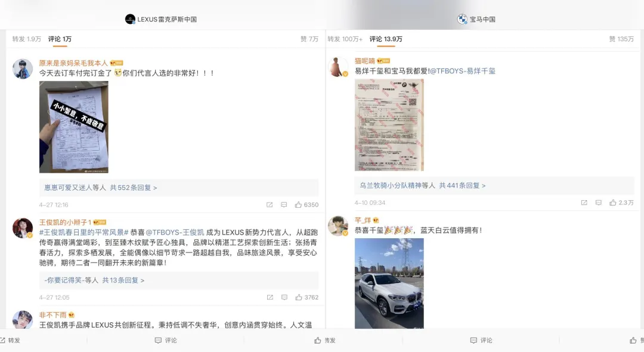
Task: Click the LEXUS logo icon in header
Action: [x=130, y=19]
